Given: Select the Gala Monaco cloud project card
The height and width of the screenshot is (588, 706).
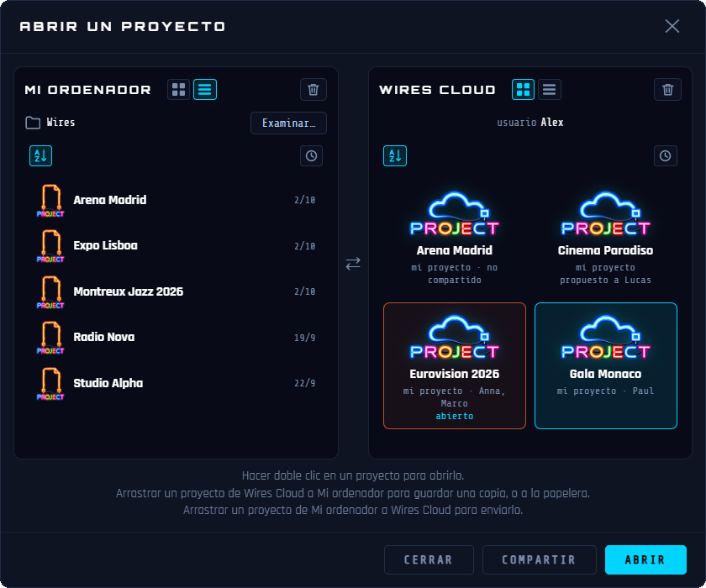Looking at the screenshot, I should point(606,365).
